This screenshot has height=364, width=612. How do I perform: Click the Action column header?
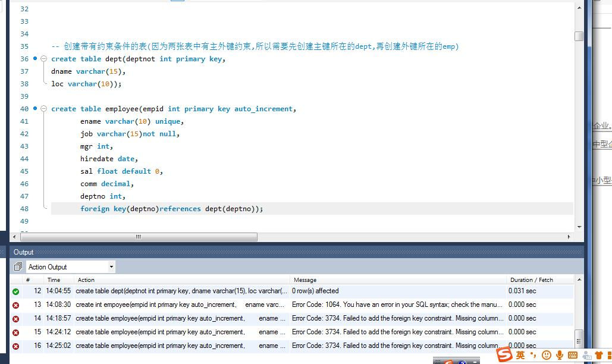pos(86,280)
